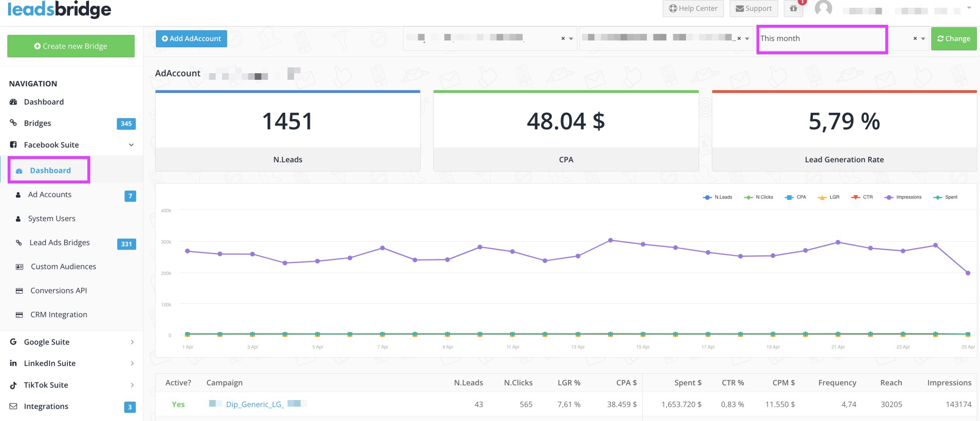
Task: Open the Dip_Generic_LG_ campaign link
Action: 255,404
